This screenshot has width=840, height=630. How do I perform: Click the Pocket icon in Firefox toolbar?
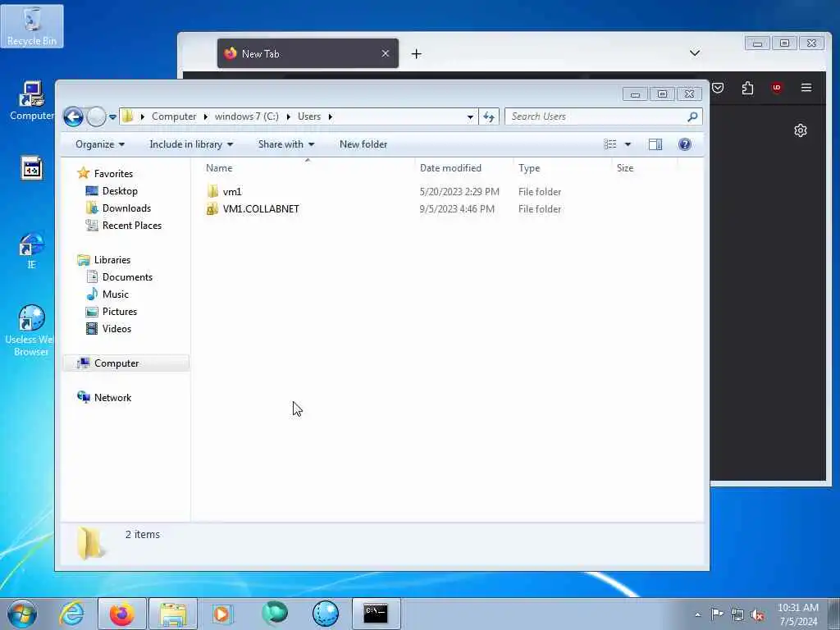coord(718,88)
